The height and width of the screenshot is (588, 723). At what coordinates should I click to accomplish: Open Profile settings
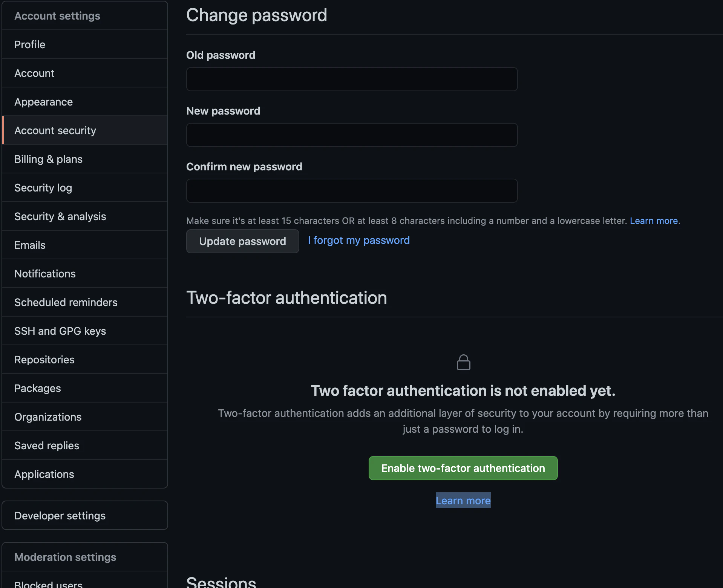pyautogui.click(x=85, y=44)
